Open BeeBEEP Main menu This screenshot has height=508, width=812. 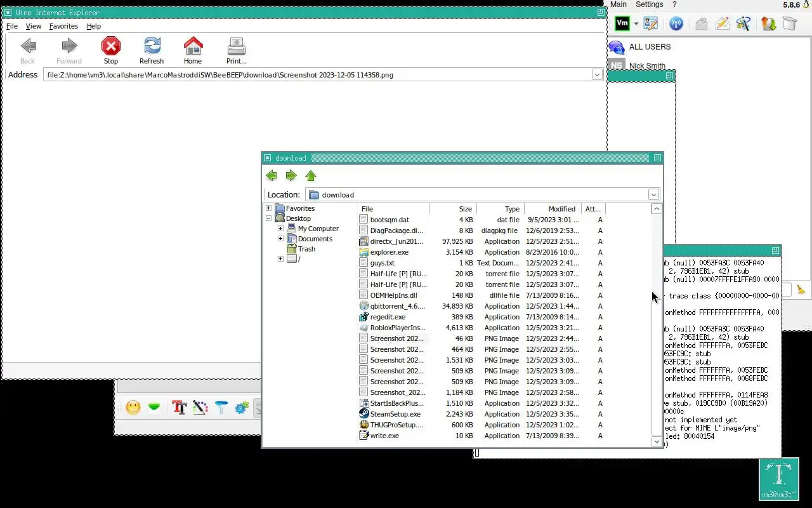(x=619, y=4)
